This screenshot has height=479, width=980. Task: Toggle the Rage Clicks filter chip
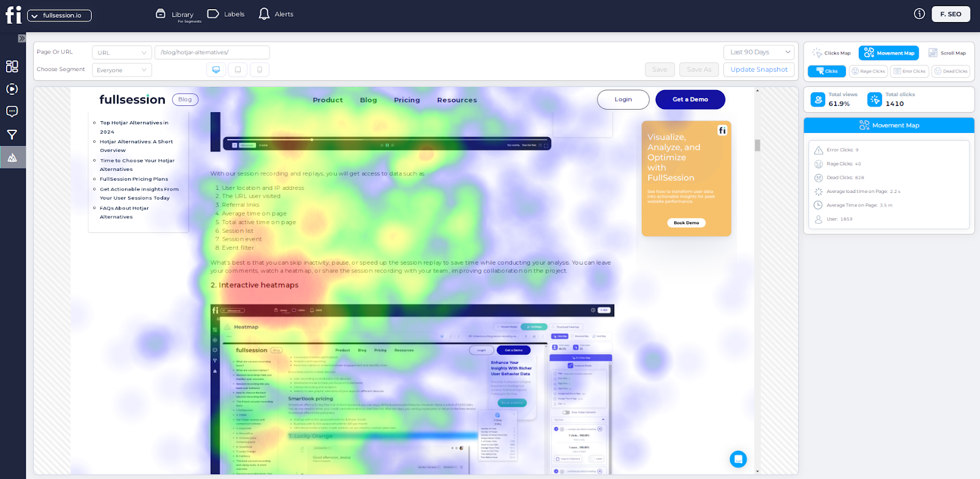[x=869, y=71]
